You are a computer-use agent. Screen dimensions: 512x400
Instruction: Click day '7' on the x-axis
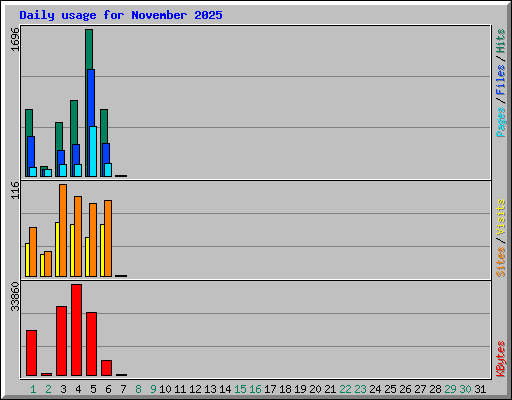pos(123,389)
